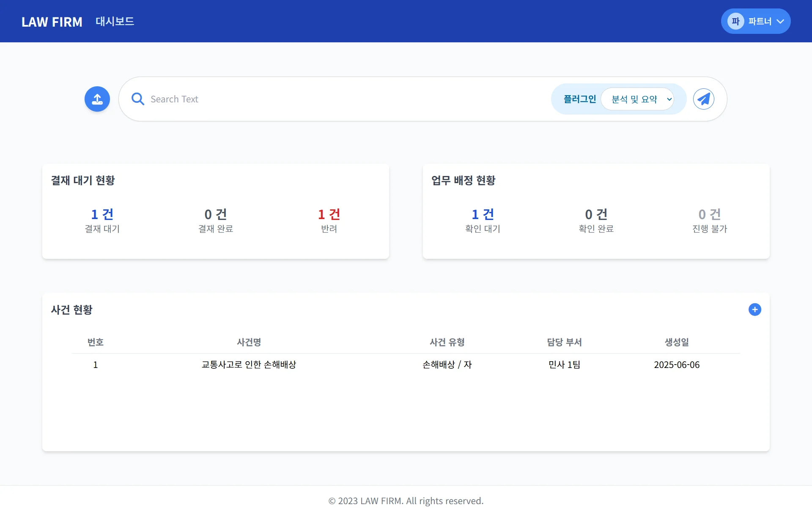Send query with paper plane icon

tap(704, 99)
